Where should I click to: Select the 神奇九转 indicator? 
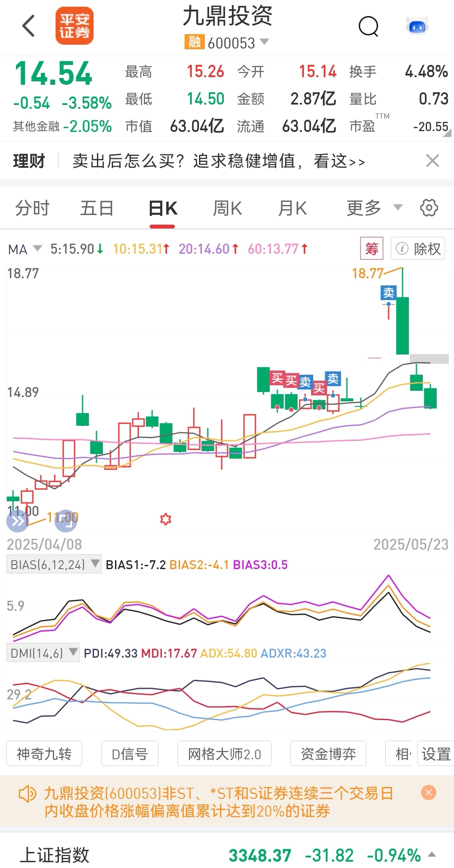(44, 754)
